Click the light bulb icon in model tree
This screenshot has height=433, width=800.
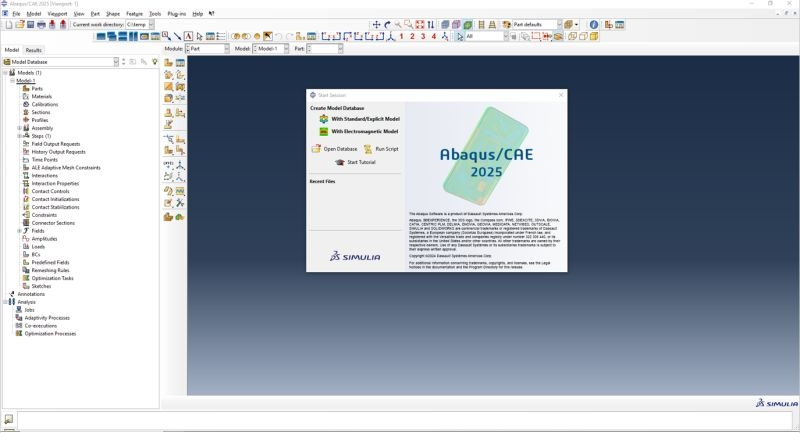click(x=155, y=62)
